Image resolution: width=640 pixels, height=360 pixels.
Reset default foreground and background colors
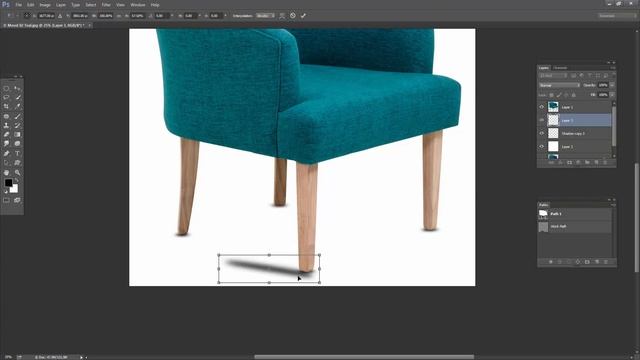tap(6, 191)
